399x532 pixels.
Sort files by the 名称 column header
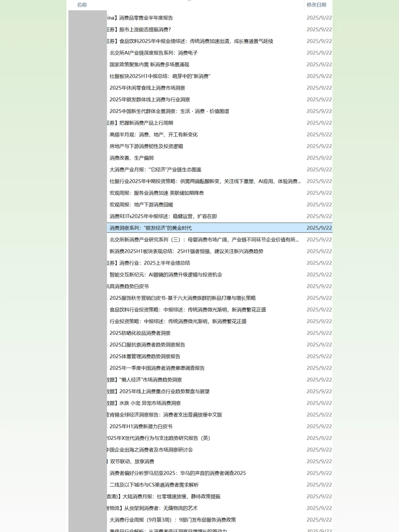(82, 5)
